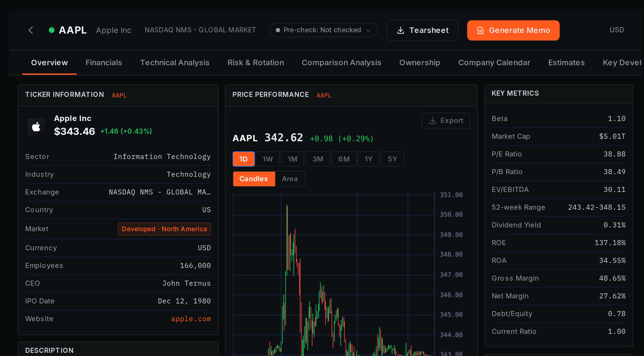Image resolution: width=644 pixels, height=356 pixels.
Task: Click the Employees value 166,000
Action: 195,265
